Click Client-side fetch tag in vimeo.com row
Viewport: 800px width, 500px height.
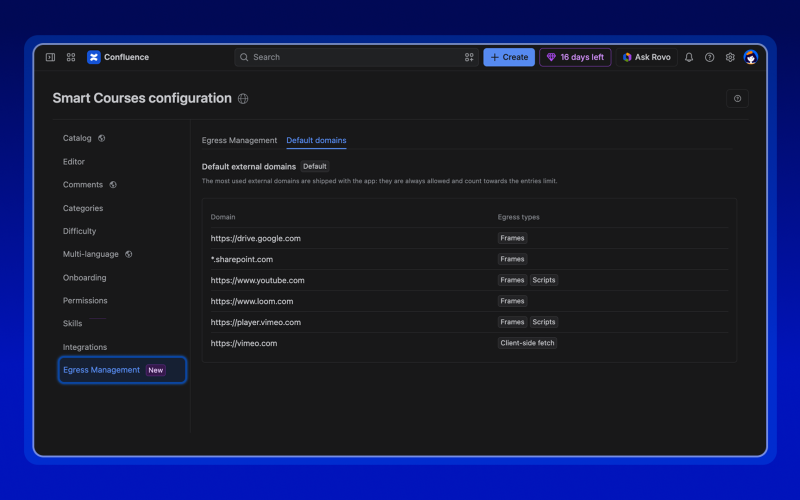[527, 343]
